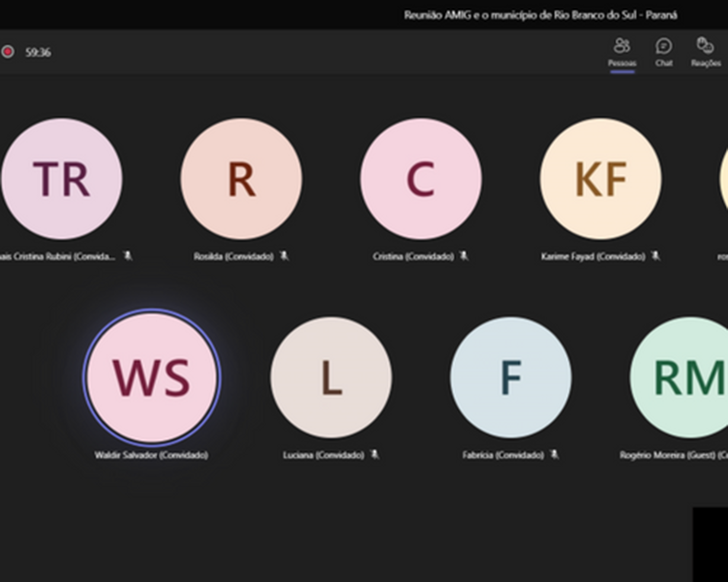The height and width of the screenshot is (582, 728).
Task: Click the muted mic icon beside Rosilda
Action: coord(284,256)
